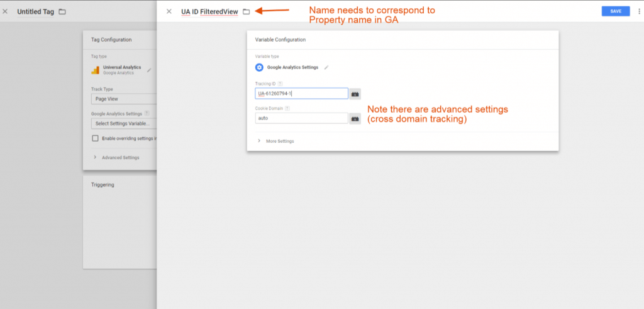Viewport: 644px width, 309px height.
Task: Open folder icon next to UA ID FilteredView
Action: (x=246, y=11)
